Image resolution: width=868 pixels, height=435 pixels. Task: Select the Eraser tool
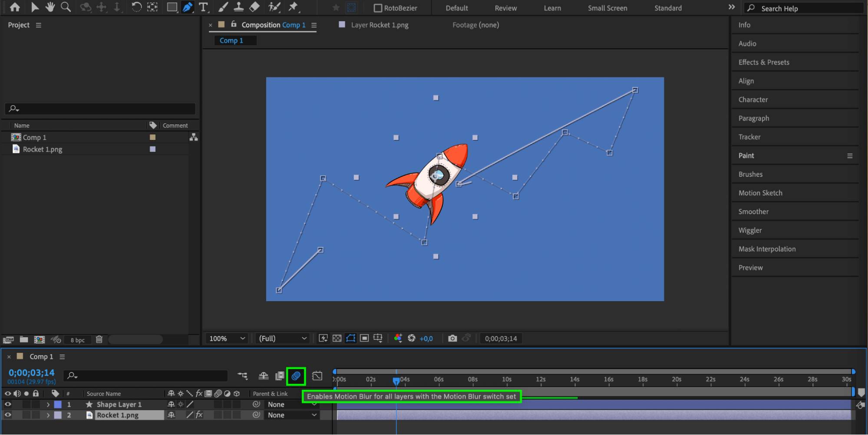255,7
